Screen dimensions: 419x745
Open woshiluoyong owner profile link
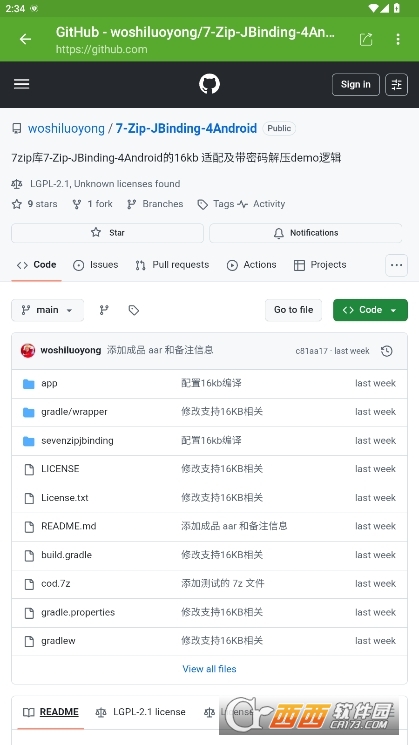click(66, 128)
